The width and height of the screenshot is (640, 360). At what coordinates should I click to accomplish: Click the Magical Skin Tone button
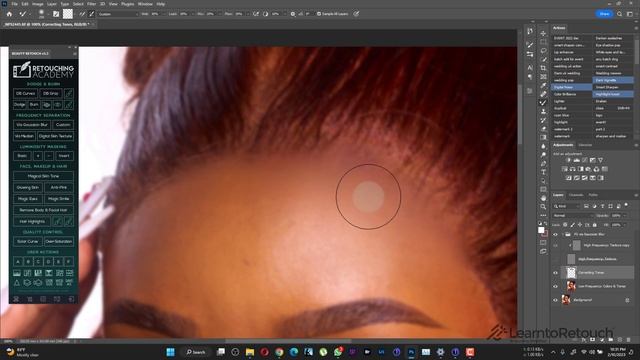point(44,176)
